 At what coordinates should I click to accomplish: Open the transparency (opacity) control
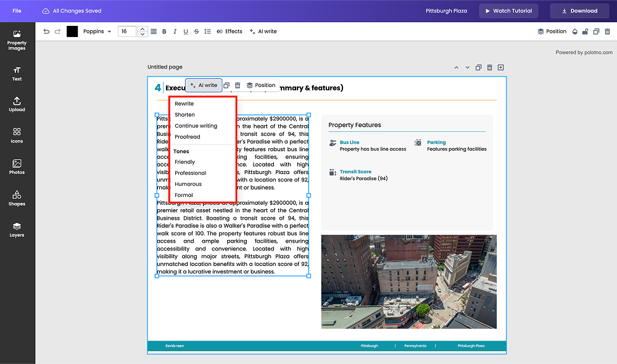pyautogui.click(x=575, y=31)
